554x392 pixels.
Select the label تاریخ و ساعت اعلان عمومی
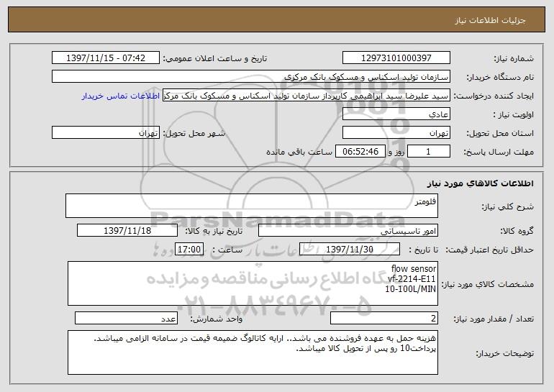click(215, 59)
